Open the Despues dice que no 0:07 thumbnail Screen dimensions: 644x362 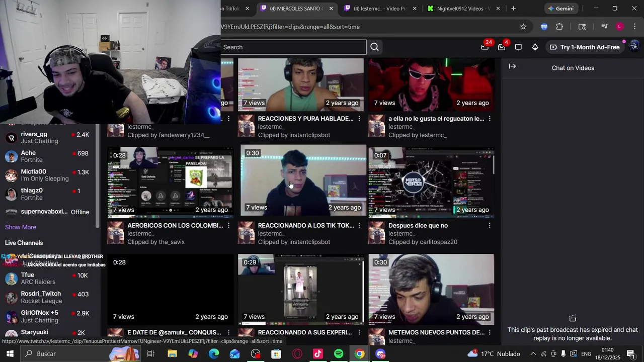(431, 183)
